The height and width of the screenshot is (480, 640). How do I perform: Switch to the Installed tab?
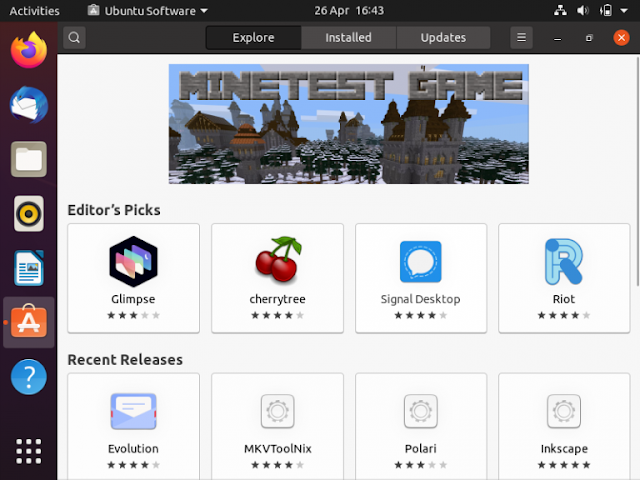pos(349,38)
